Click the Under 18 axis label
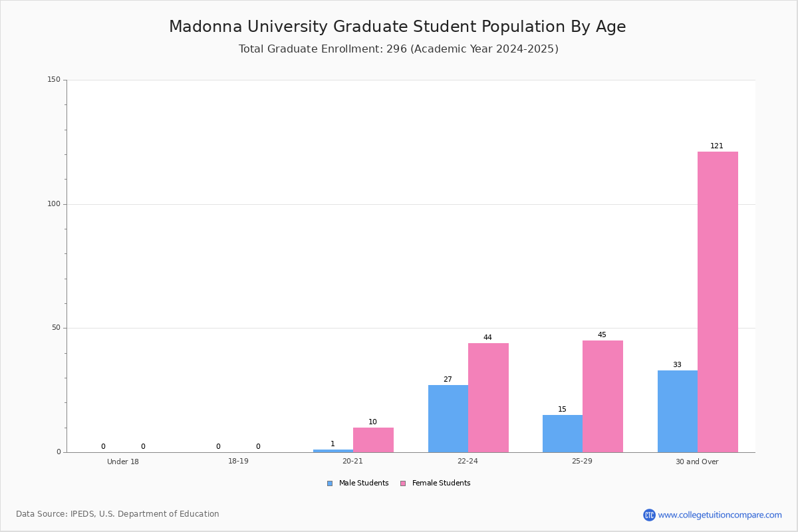 click(123, 462)
